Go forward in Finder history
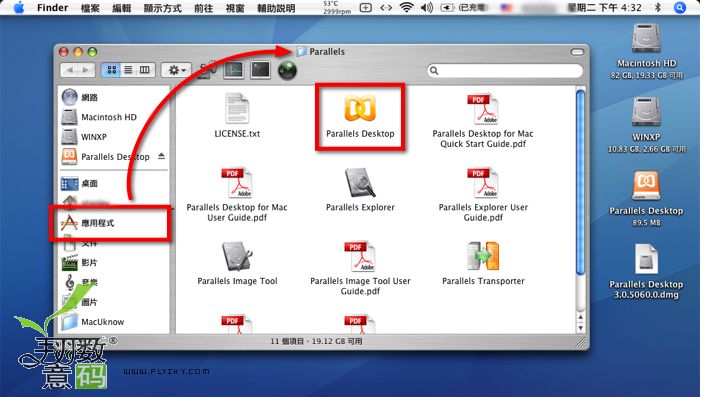 point(86,70)
